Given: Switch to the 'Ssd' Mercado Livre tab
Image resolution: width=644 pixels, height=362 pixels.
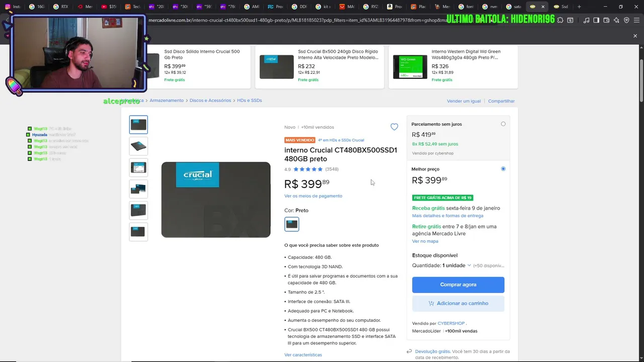Looking at the screenshot, I should coord(561,7).
